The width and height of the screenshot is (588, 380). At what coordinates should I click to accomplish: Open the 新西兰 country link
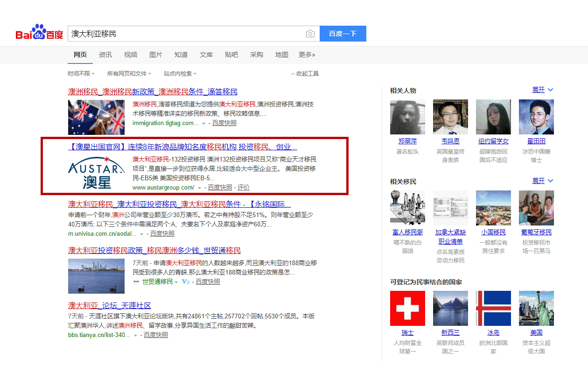[450, 332]
